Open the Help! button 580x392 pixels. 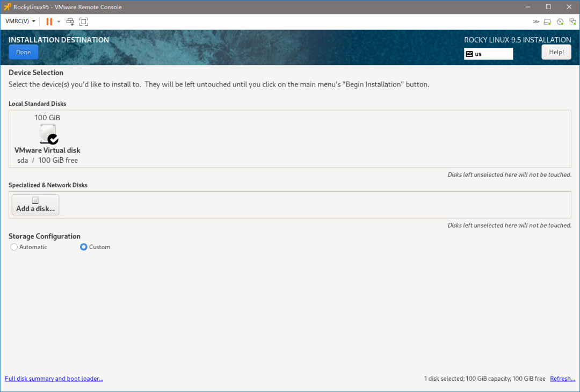coord(556,52)
